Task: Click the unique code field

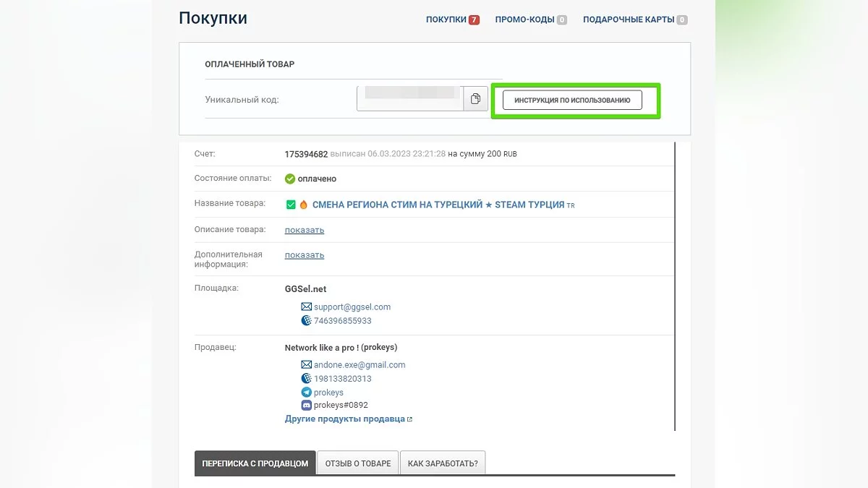Action: [410, 99]
